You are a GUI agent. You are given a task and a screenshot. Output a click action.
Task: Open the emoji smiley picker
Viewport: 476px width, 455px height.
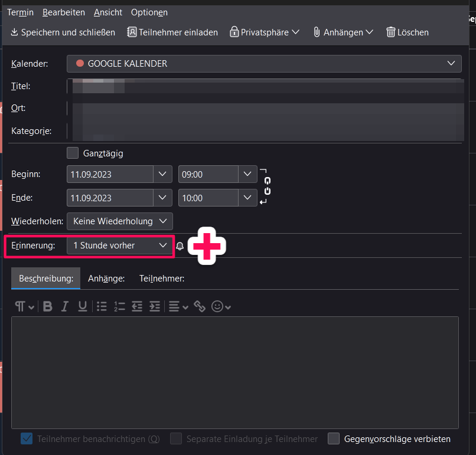[221, 306]
